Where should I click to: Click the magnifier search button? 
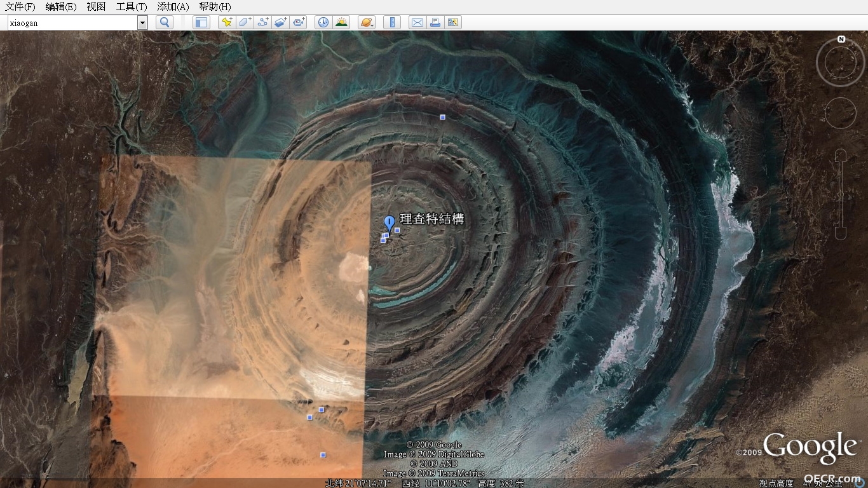point(164,22)
